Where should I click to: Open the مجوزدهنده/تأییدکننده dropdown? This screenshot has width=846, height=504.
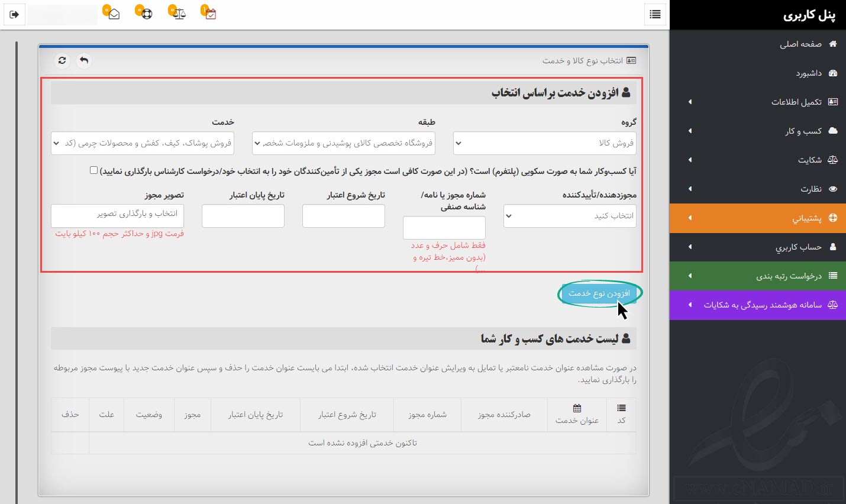[x=570, y=216]
